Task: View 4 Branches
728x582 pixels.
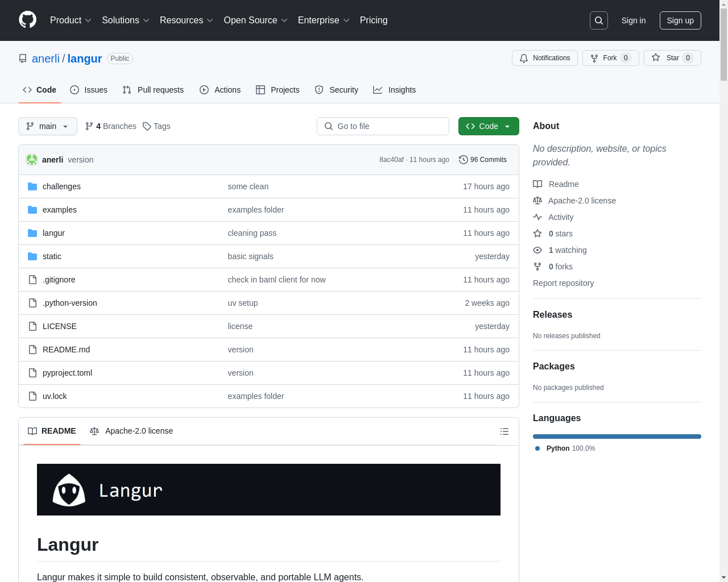Action: (x=111, y=126)
